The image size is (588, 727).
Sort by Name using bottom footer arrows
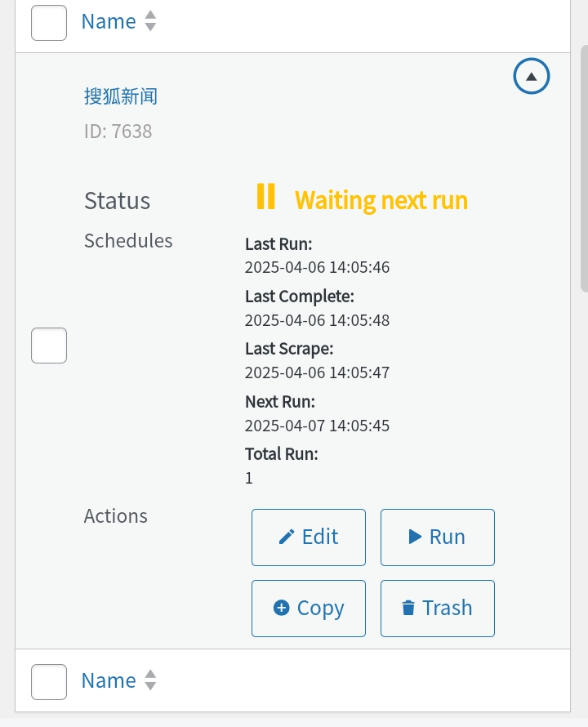[150, 680]
